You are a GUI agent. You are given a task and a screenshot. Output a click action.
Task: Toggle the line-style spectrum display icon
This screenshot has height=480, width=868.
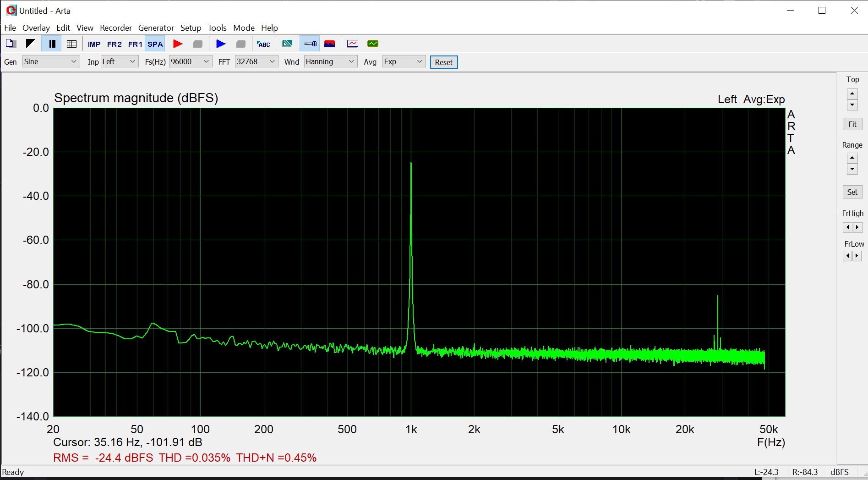pos(310,44)
